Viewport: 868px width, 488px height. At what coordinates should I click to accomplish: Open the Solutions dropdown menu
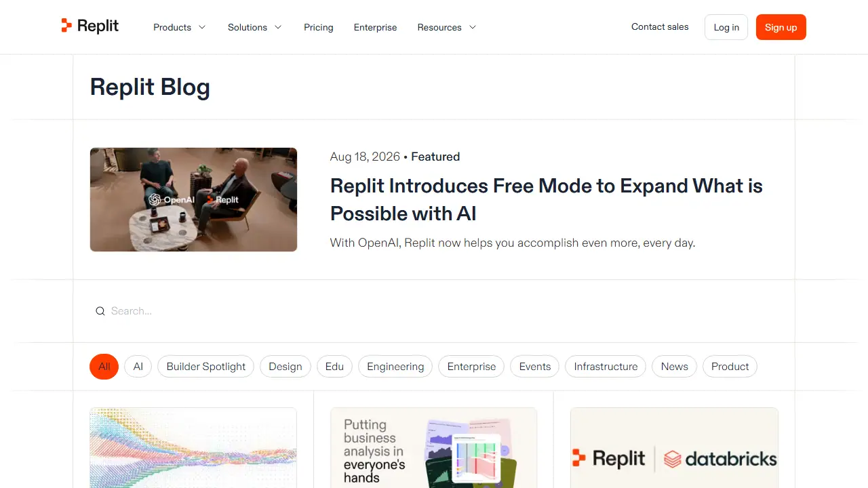coord(255,27)
